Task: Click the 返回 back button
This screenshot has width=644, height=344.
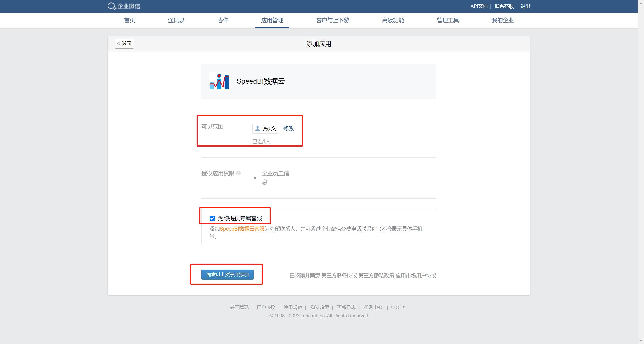Action: click(124, 44)
